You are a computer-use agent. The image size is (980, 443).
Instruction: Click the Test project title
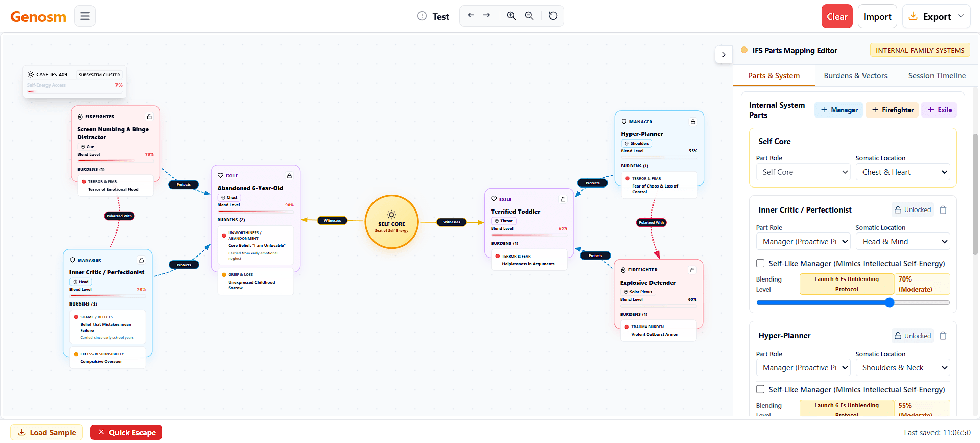440,16
